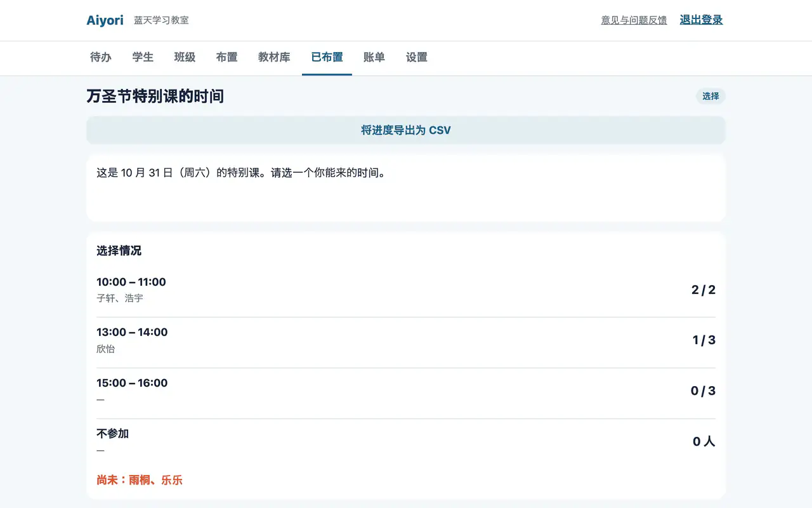Image resolution: width=812 pixels, height=508 pixels.
Task: Click the 2 / 2 count
Action: click(x=704, y=290)
